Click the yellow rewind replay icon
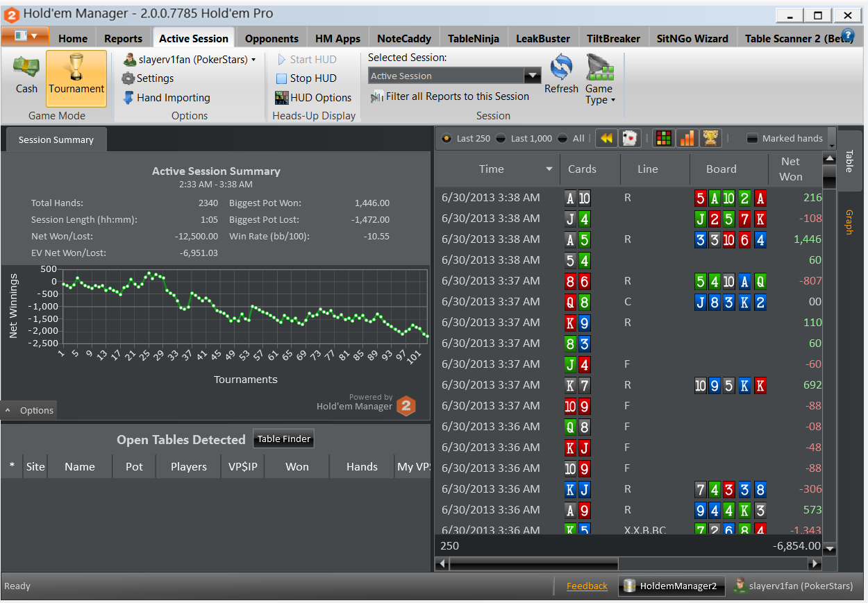This screenshot has height=603, width=868. coord(606,138)
